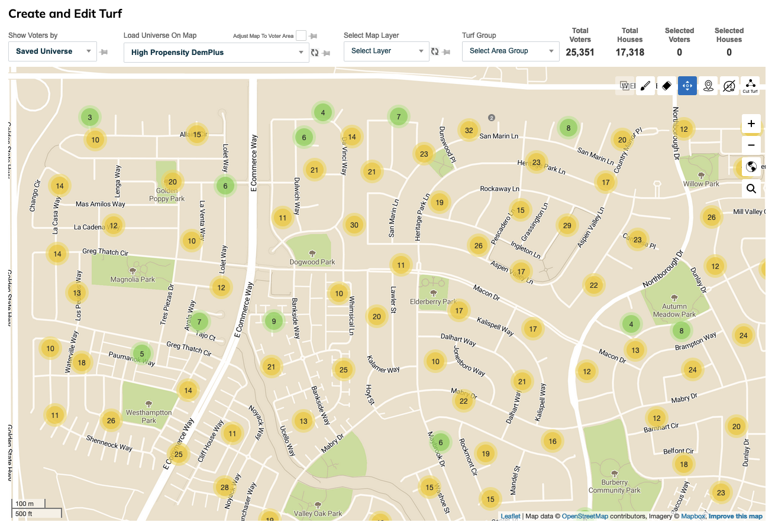
Task: Click the Create and Edit Turf heading
Action: pos(65,13)
